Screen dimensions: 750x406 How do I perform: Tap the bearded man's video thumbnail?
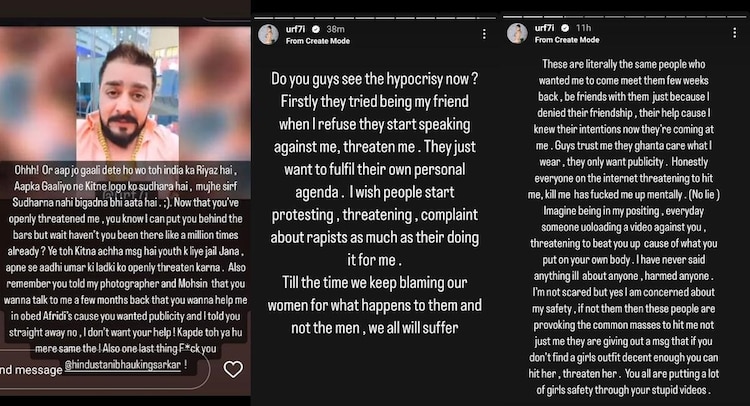pyautogui.click(x=127, y=94)
